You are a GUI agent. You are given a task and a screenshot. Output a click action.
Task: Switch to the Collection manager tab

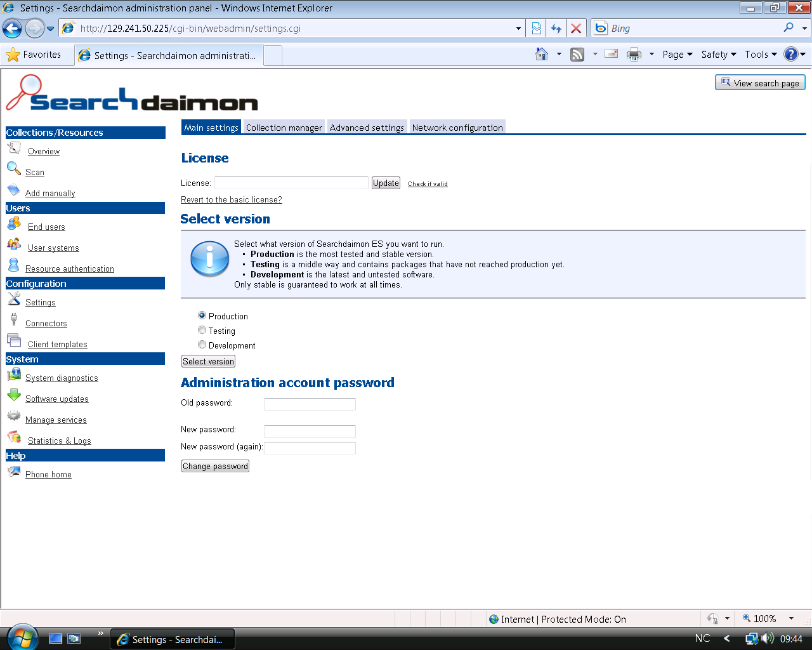[x=284, y=127]
